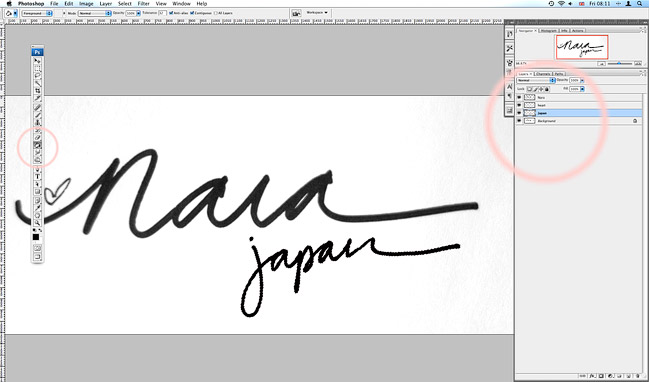
Task: Open the Paragraph panel icon in dock
Action: (x=510, y=96)
